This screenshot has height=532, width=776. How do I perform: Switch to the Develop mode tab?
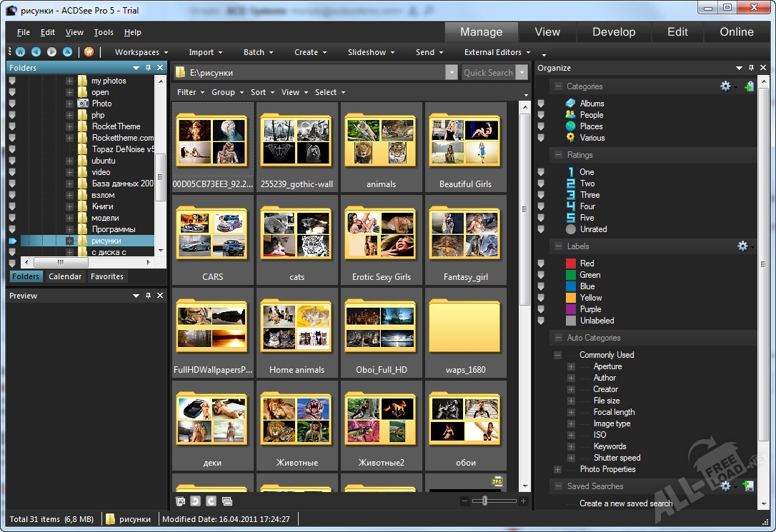point(613,32)
